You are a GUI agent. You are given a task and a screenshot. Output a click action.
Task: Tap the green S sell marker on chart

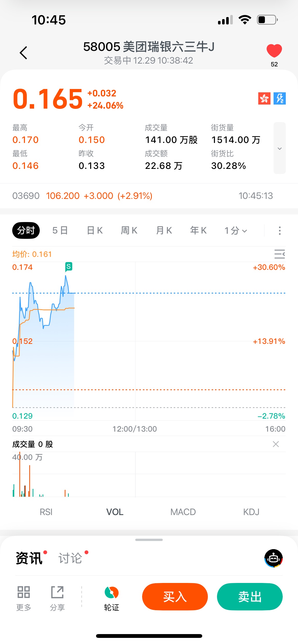tap(69, 267)
